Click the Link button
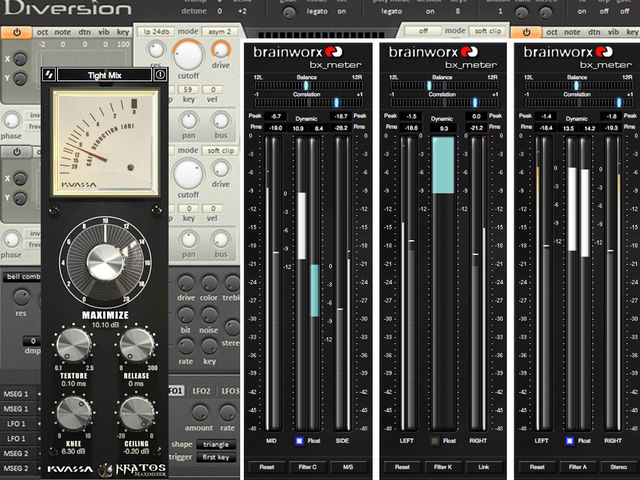 pos(483,467)
